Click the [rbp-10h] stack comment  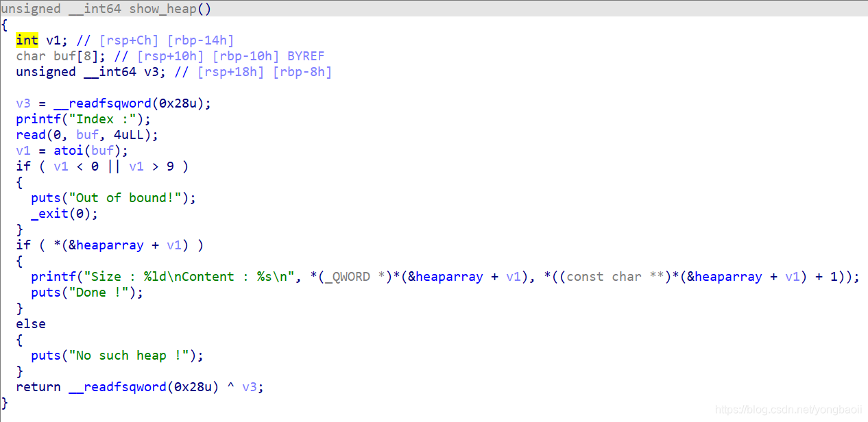point(246,56)
